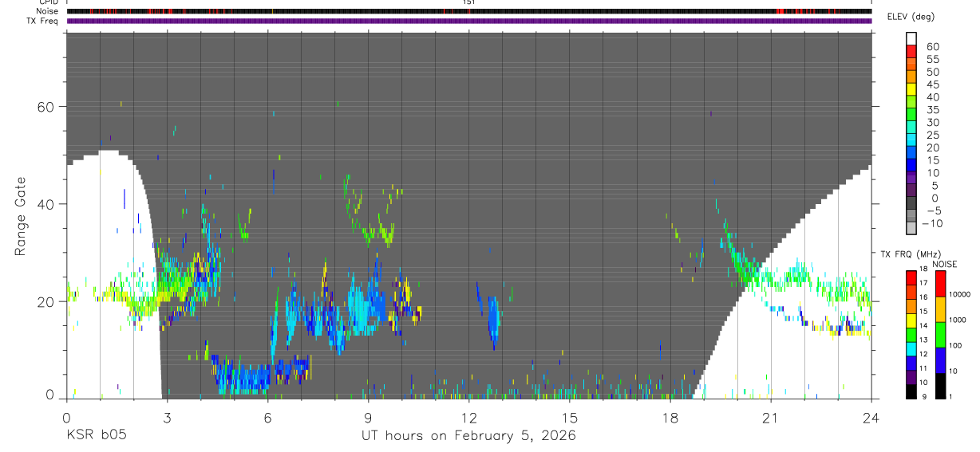This screenshot has height=452, width=980.
Task: Pick the black bottom segment of the NOISE bar
Action: click(940, 385)
